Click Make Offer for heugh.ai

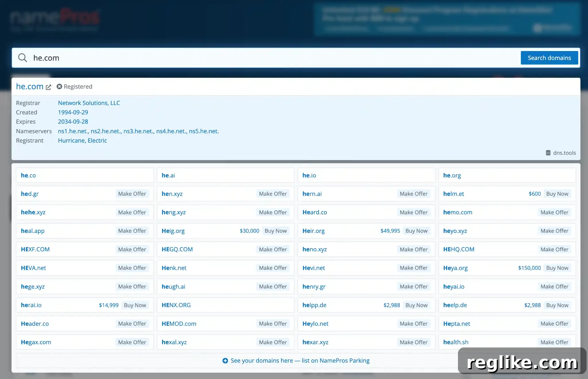[x=273, y=286]
